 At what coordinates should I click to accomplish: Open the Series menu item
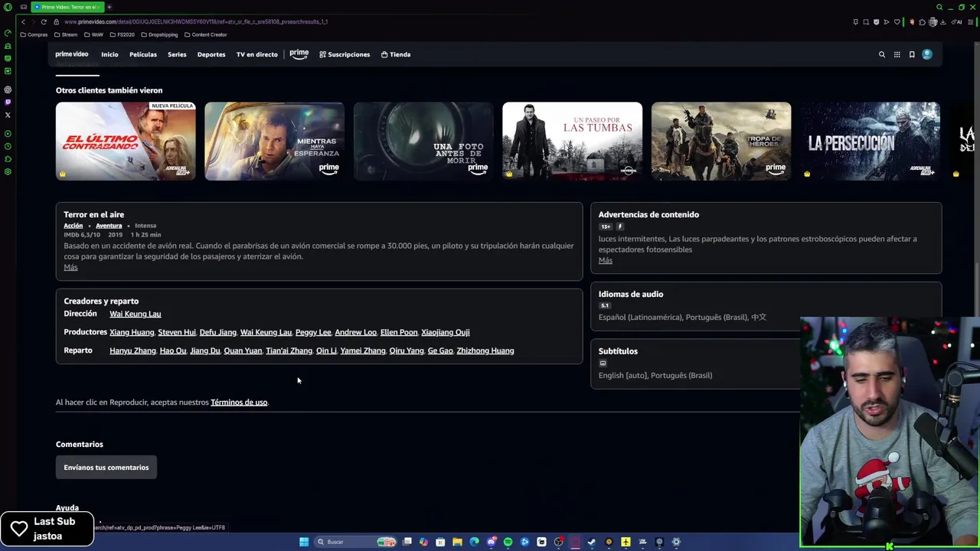click(177, 54)
